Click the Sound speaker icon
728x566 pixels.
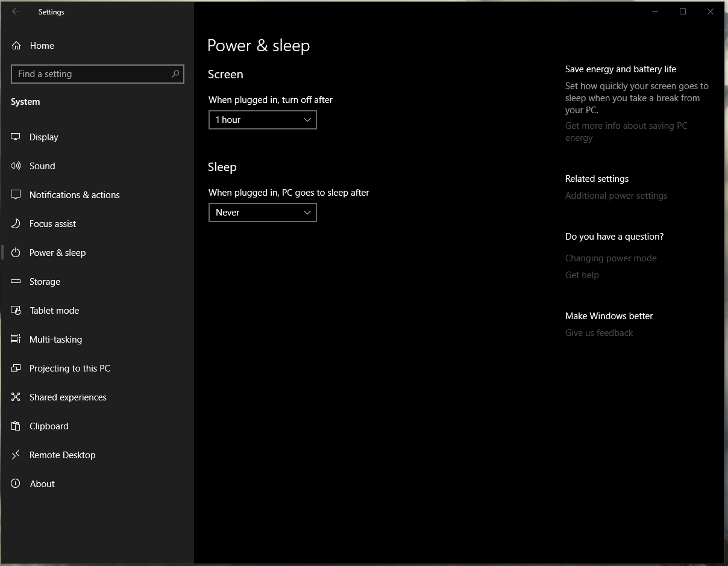click(x=16, y=166)
